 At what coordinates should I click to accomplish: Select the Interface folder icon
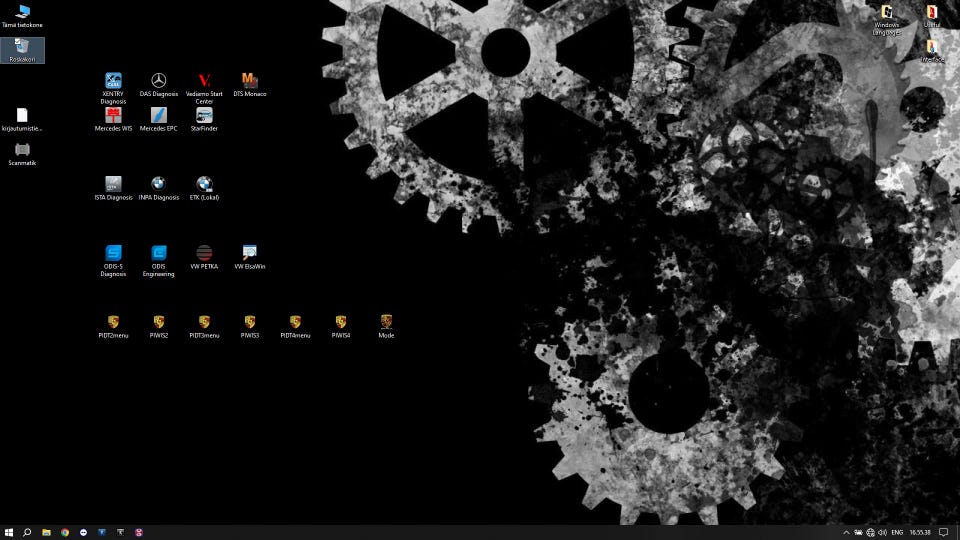click(931, 51)
